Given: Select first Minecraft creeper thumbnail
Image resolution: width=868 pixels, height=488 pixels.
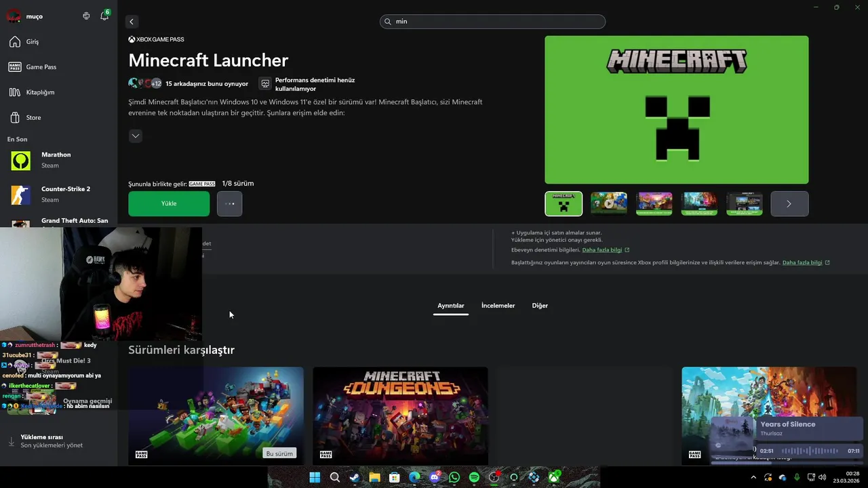Looking at the screenshot, I should tap(564, 203).
